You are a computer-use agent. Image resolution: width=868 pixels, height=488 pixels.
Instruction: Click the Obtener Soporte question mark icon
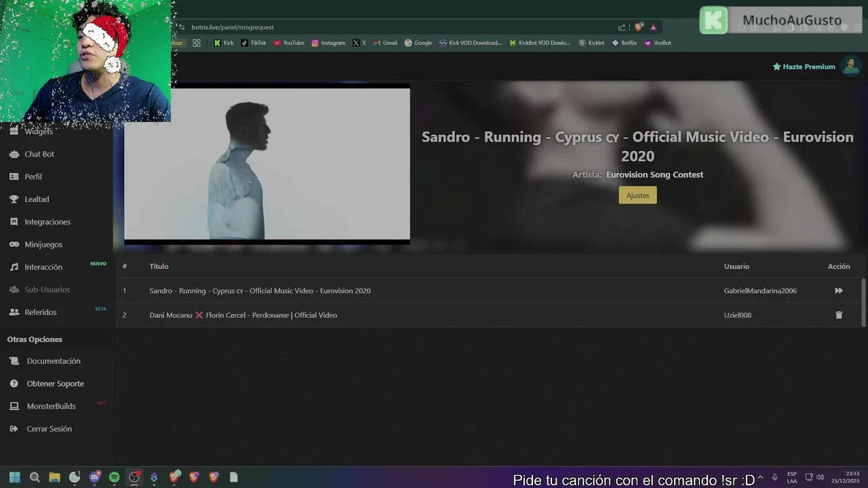(x=14, y=384)
